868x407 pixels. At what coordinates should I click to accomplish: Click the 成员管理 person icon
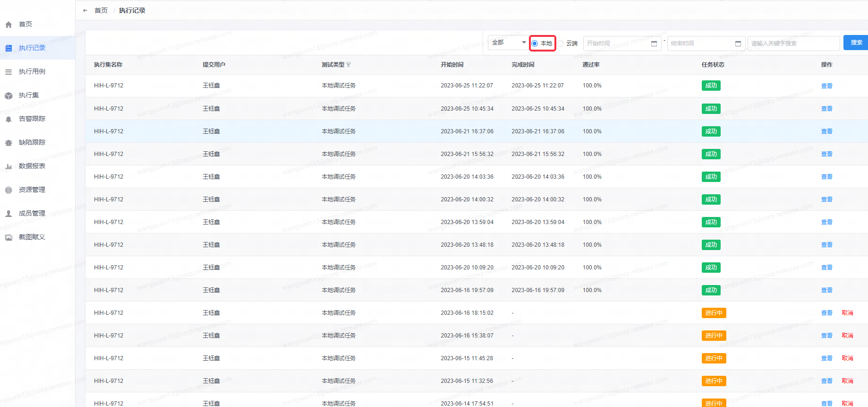click(x=9, y=214)
